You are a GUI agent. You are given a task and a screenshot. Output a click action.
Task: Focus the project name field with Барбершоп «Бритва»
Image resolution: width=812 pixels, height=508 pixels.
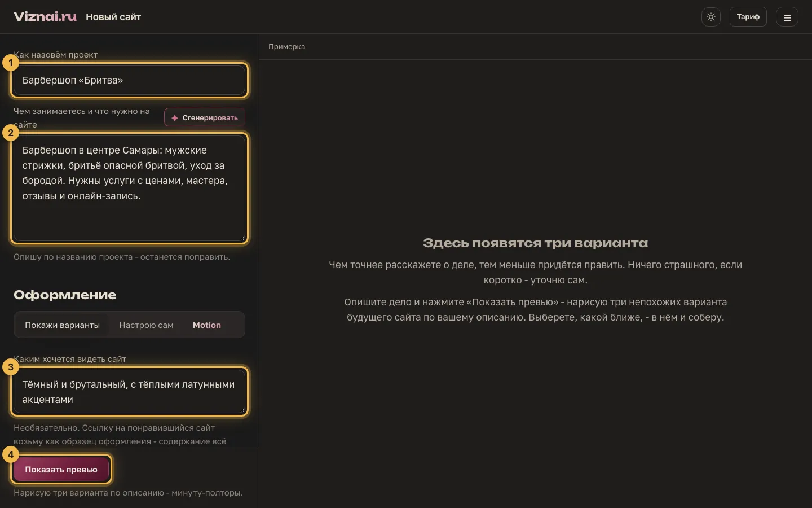(130, 80)
